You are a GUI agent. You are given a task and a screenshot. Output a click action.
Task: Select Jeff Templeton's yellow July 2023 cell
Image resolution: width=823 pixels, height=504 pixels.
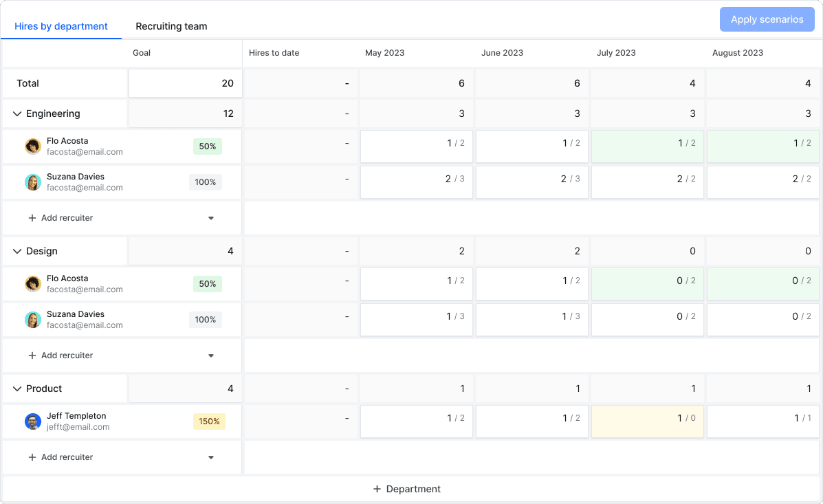pyautogui.click(x=647, y=421)
